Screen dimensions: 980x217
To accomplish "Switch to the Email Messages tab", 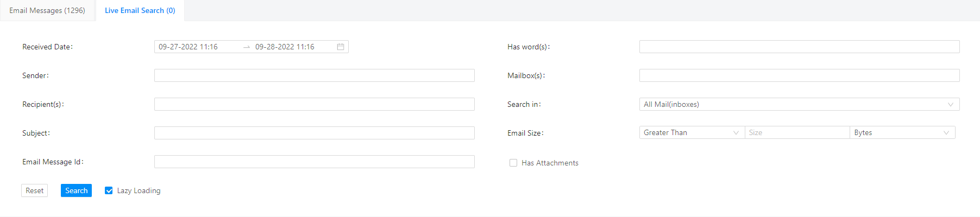I will [x=47, y=10].
